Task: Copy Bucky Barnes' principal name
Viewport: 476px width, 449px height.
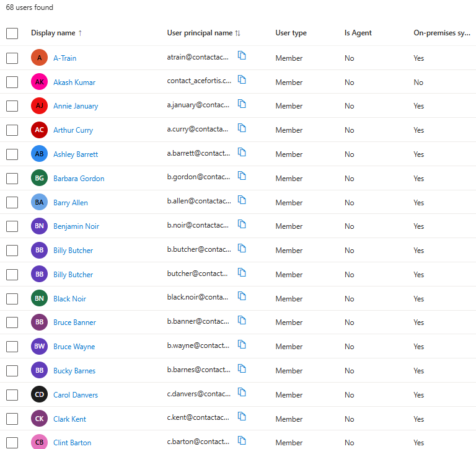Action: (x=242, y=369)
